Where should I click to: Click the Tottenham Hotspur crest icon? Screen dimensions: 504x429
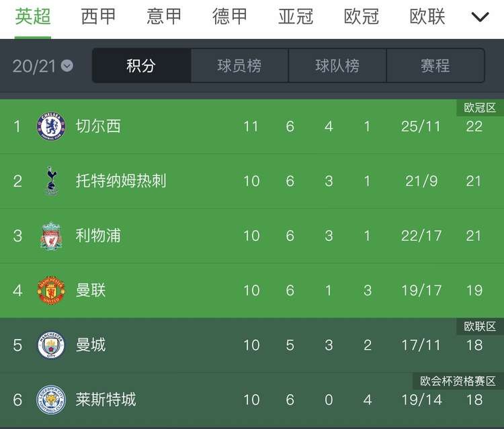pos(51,181)
